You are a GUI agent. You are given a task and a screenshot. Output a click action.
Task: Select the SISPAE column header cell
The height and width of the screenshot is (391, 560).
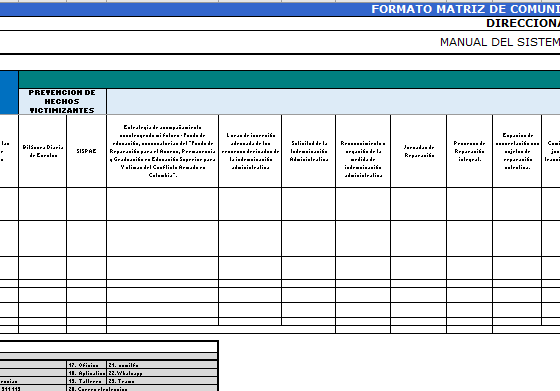tap(86, 151)
